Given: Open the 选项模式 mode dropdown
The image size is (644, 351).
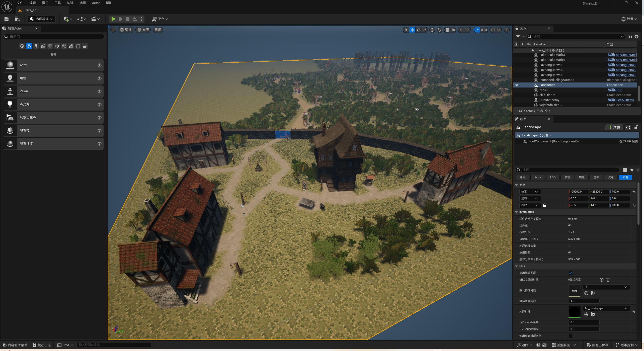Looking at the screenshot, I should (x=42, y=19).
